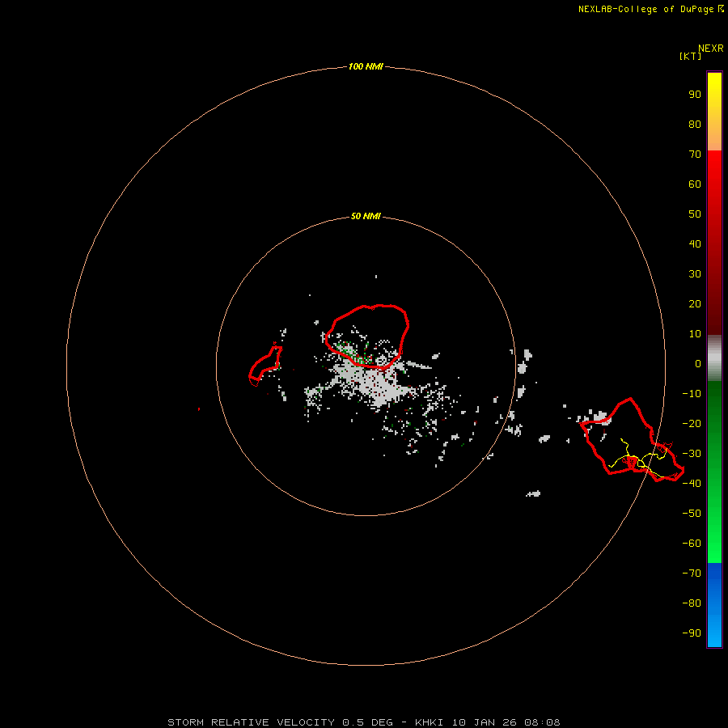Screen dimensions: 728x728
Task: Click the yellow top segment of the color bar
Action: pos(714,111)
